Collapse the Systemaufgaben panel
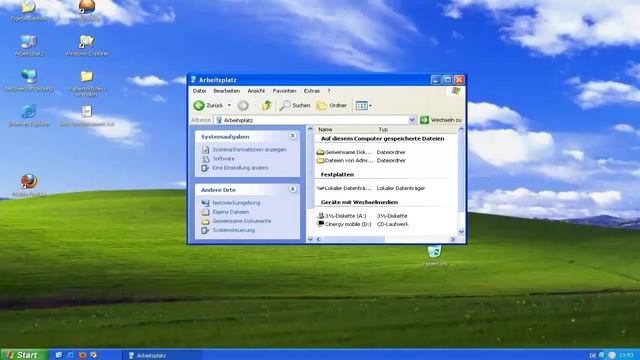 (x=293, y=136)
